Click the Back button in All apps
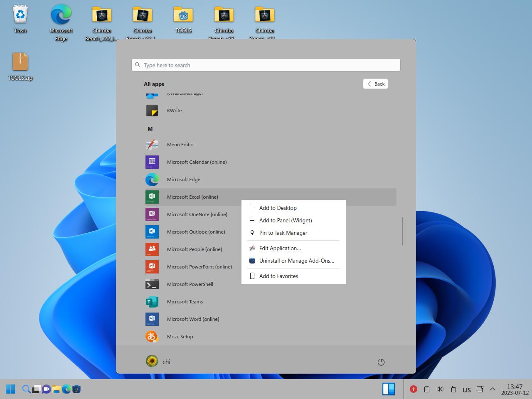Image resolution: width=532 pixels, height=399 pixels. coord(375,84)
